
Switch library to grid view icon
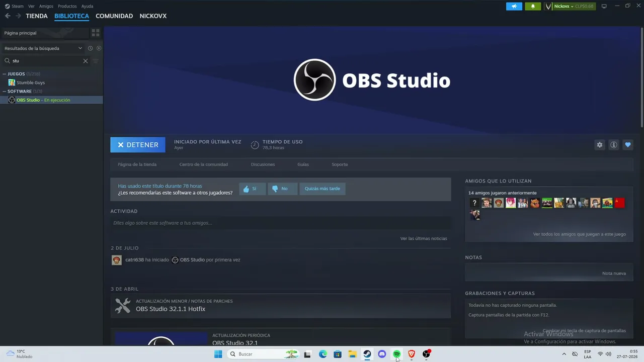click(96, 33)
